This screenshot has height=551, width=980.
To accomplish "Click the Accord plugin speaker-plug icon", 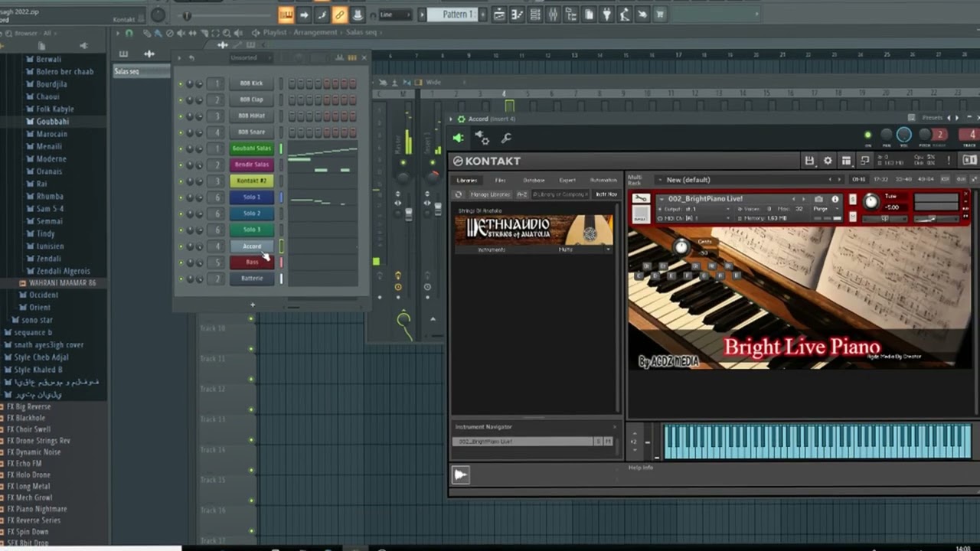I will pyautogui.click(x=458, y=138).
